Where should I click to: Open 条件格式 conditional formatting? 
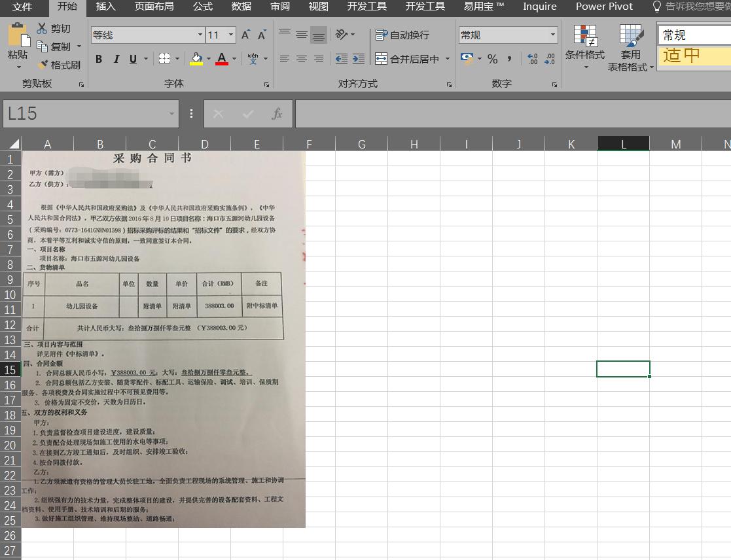(584, 48)
